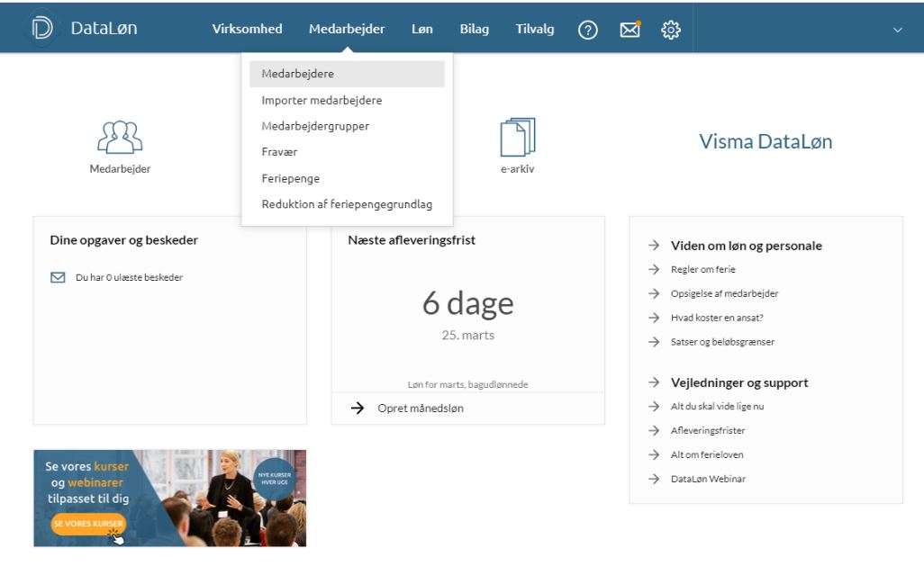Click the SE VORES KURSER orange button
Viewport: 924px width, 566px height.
pos(88,523)
